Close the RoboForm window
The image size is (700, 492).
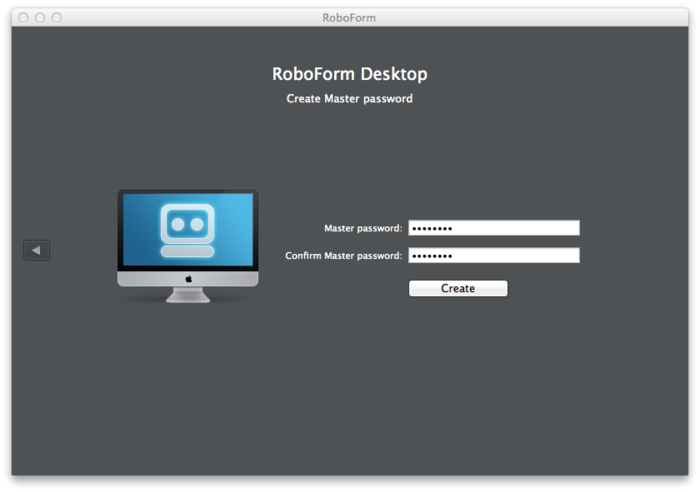(x=24, y=17)
